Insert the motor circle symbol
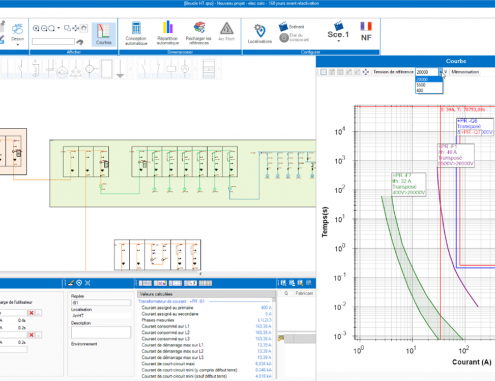This screenshot has height=381, width=495. (x=62, y=69)
